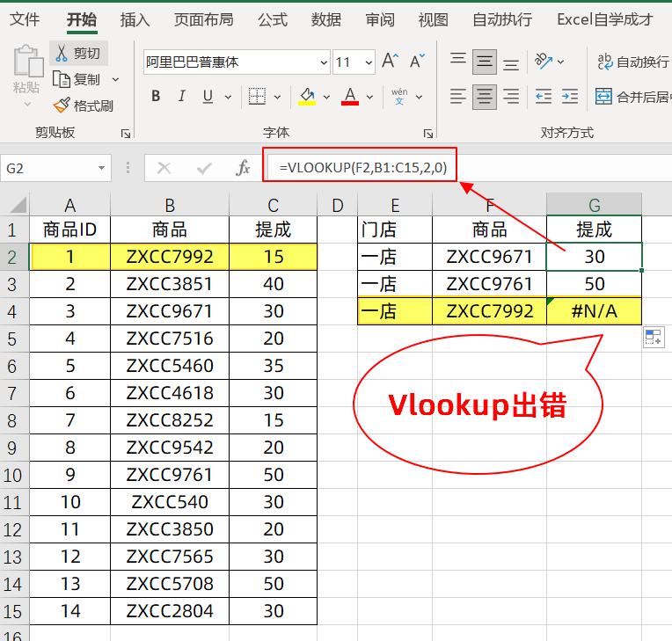Click the wén phonetic guide icon
The height and width of the screenshot is (641, 672).
(x=399, y=97)
